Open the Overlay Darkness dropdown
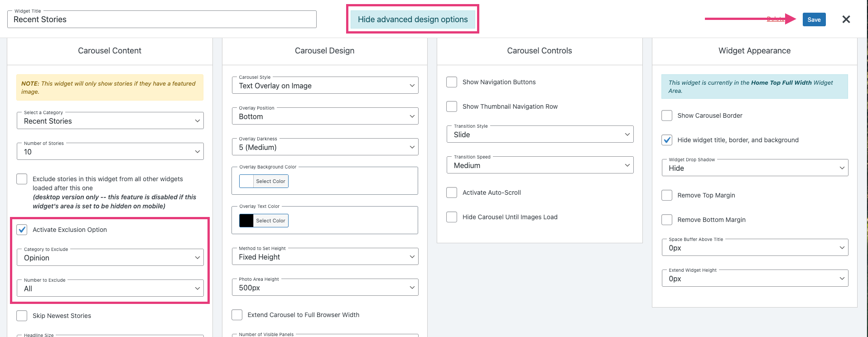Image resolution: width=868 pixels, height=337 pixels. pyautogui.click(x=325, y=147)
